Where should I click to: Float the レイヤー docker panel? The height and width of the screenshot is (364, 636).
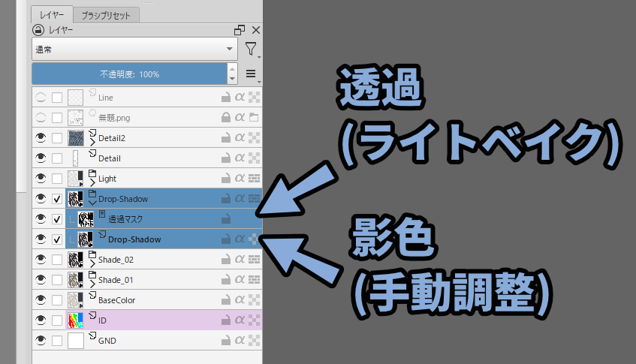[240, 30]
